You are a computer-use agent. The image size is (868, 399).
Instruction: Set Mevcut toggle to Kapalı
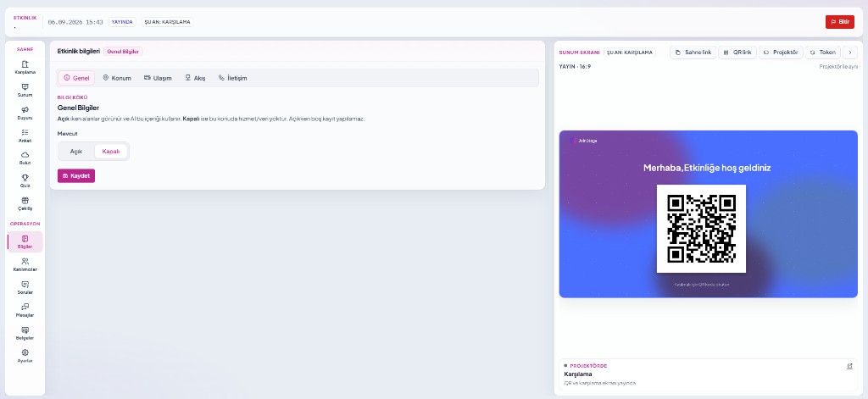pos(111,151)
